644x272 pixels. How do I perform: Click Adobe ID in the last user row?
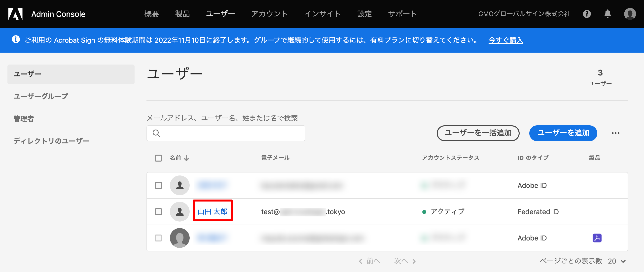coord(532,238)
